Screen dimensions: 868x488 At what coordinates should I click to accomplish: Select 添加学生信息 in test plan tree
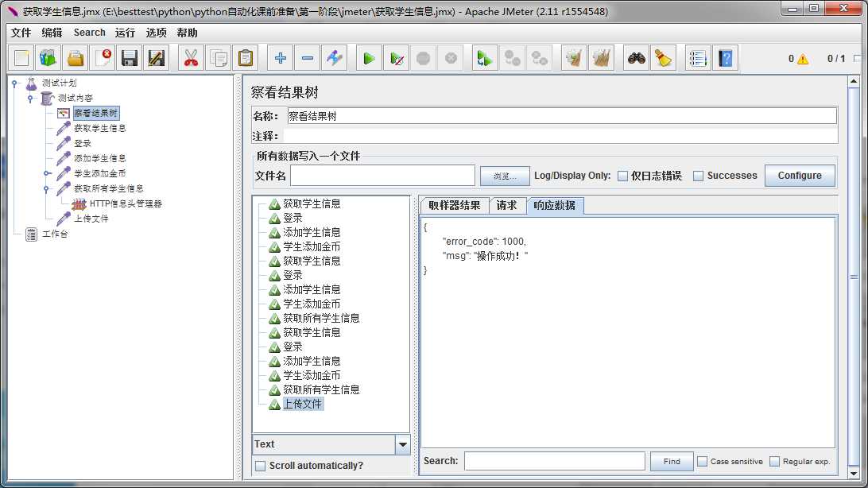[99, 158]
